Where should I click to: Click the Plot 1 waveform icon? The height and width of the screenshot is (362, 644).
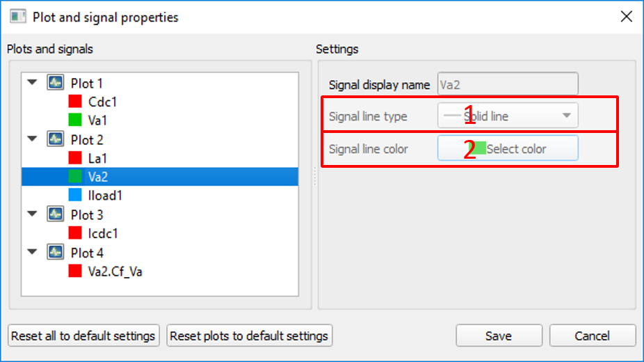(55, 83)
